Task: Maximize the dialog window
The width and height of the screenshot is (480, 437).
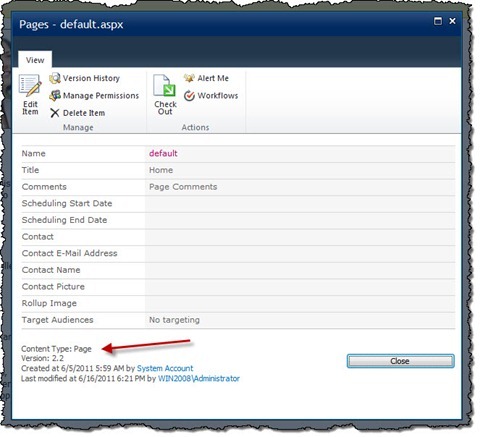Action: click(x=438, y=21)
